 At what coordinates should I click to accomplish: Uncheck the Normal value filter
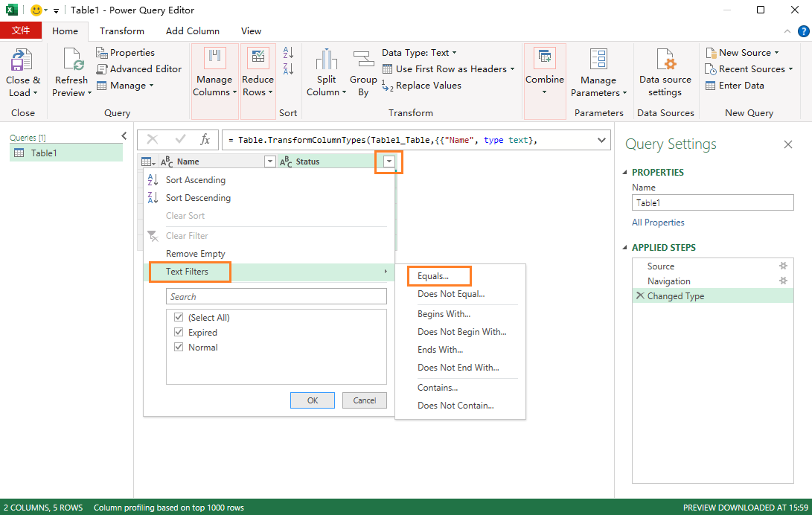click(179, 347)
